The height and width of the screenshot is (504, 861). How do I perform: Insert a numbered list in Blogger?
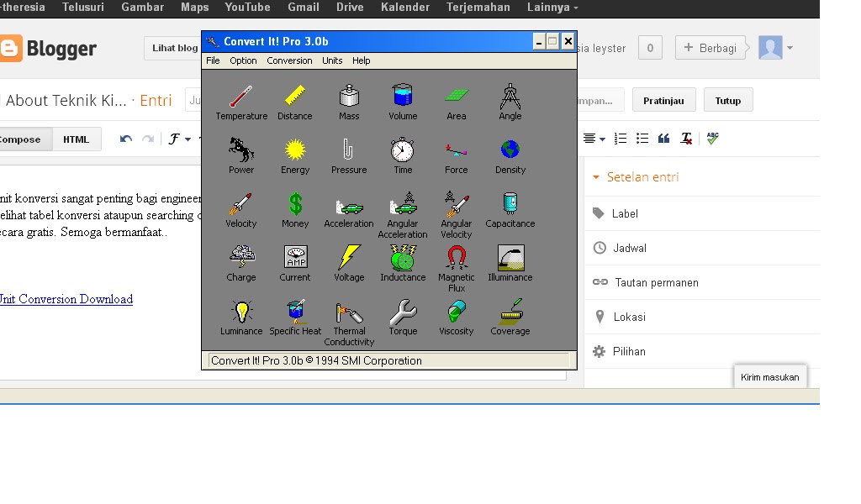[x=621, y=139]
